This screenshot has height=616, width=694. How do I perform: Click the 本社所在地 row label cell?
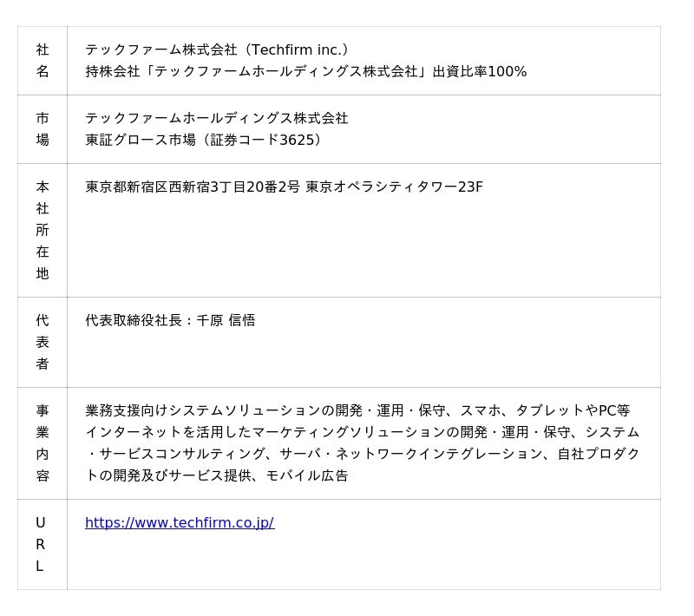(42, 230)
